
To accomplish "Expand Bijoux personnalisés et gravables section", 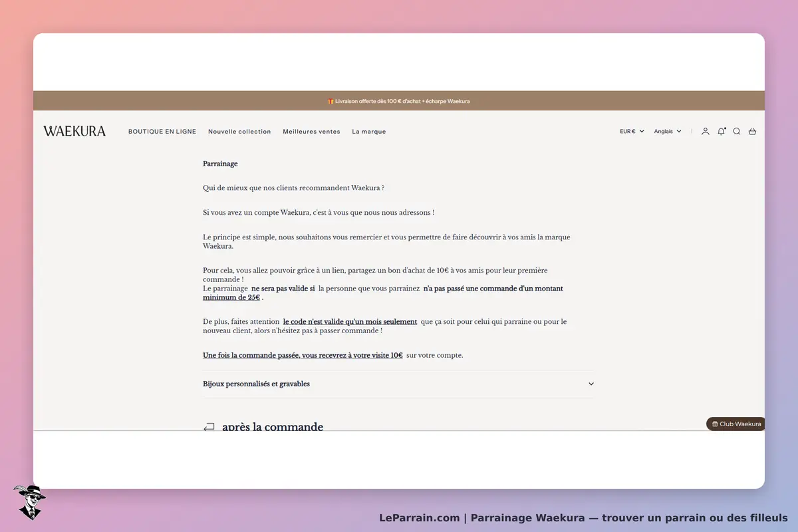I will pyautogui.click(x=398, y=384).
